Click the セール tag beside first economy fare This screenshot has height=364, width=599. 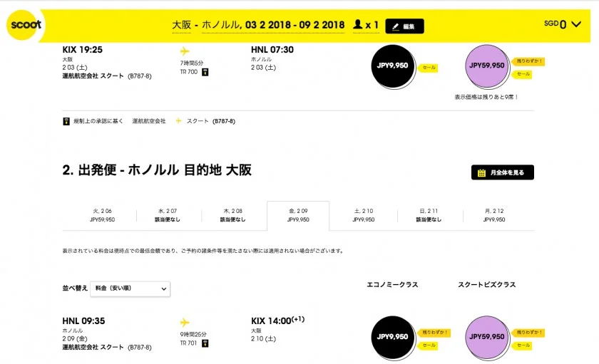coord(429,68)
